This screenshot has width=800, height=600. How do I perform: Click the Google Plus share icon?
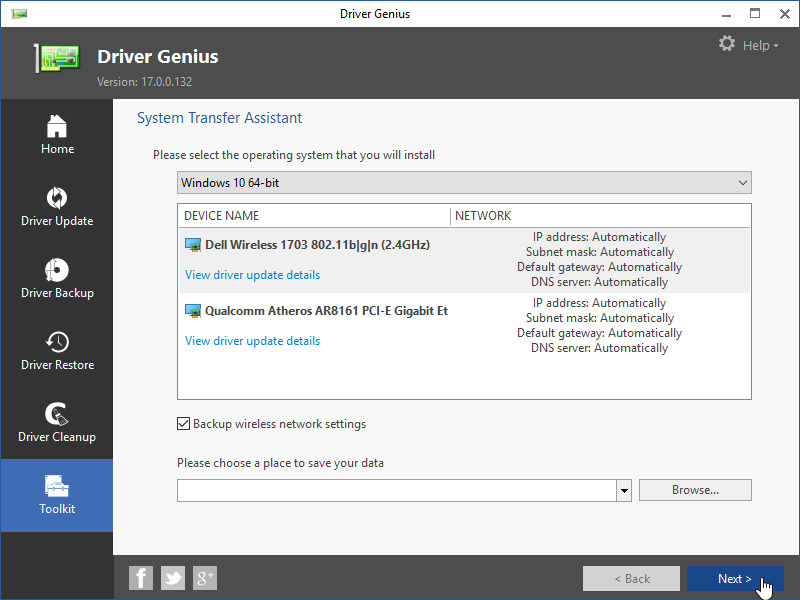click(205, 578)
